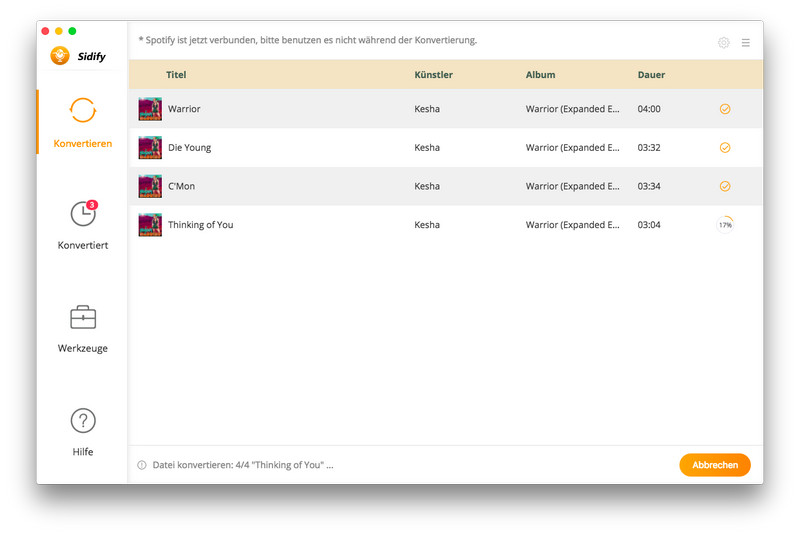Click the album cover thumbnail for Warrior

point(150,109)
